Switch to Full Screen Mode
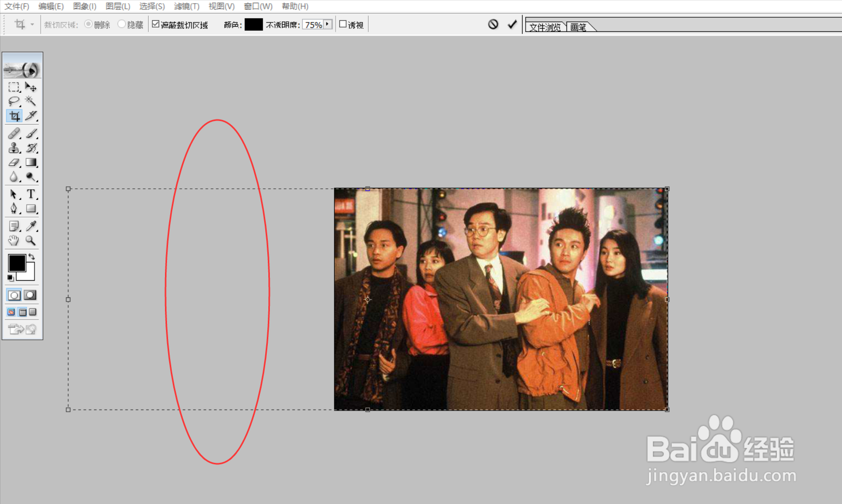The height and width of the screenshot is (504, 842). click(x=33, y=312)
